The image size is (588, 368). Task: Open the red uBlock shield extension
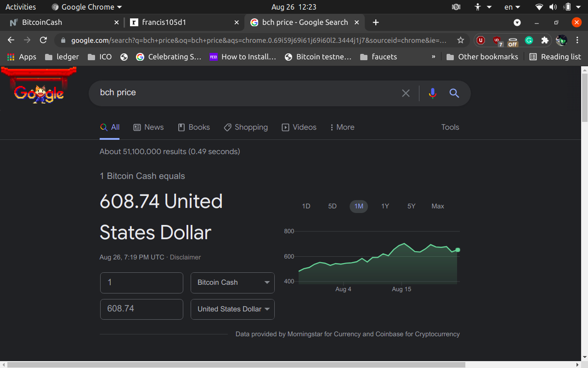point(481,40)
